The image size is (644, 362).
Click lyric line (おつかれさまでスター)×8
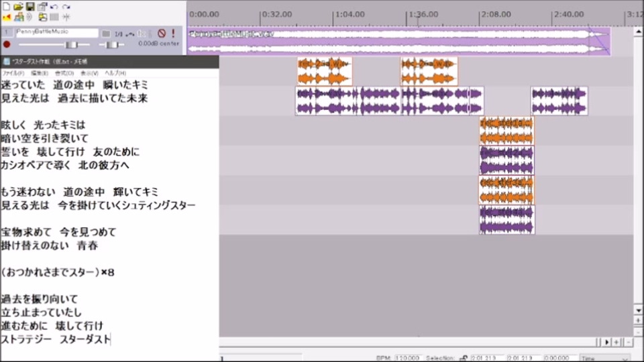[x=58, y=272]
